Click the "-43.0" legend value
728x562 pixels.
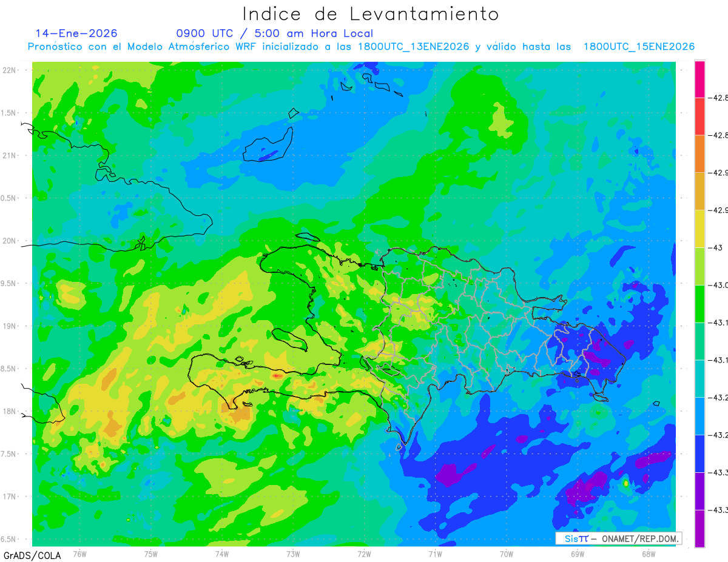pyautogui.click(x=720, y=285)
